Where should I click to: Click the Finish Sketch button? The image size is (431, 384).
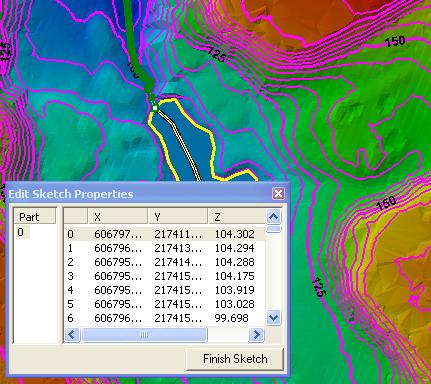(x=235, y=359)
